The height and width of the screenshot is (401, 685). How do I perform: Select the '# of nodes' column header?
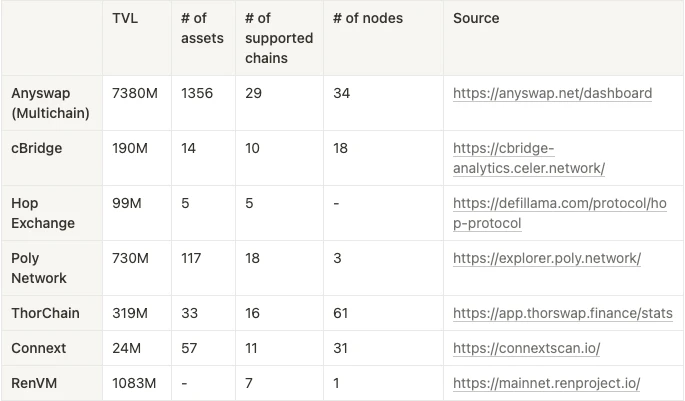click(x=368, y=18)
